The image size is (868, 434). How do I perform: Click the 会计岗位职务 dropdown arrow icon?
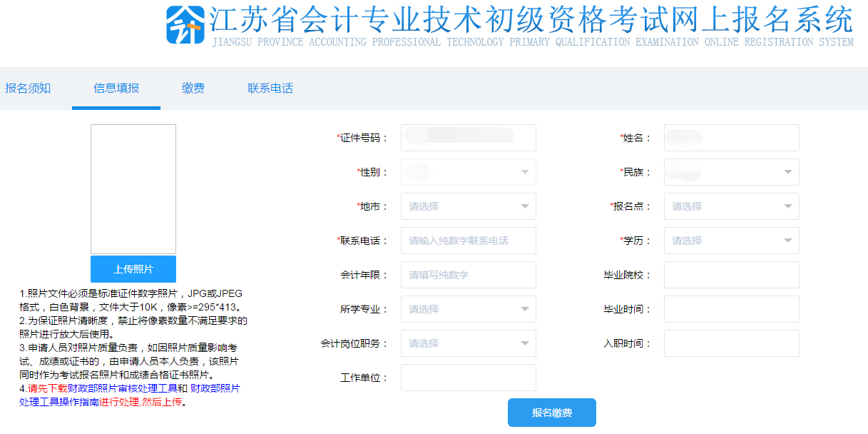click(524, 343)
